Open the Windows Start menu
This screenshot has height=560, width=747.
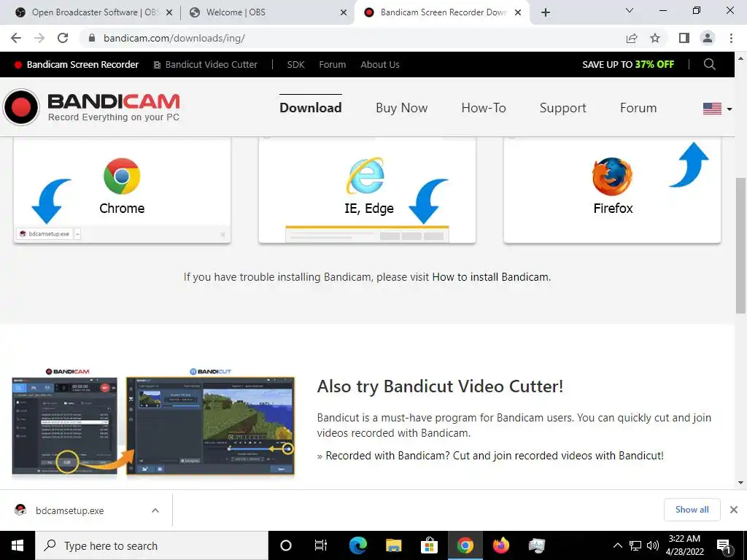tap(18, 545)
